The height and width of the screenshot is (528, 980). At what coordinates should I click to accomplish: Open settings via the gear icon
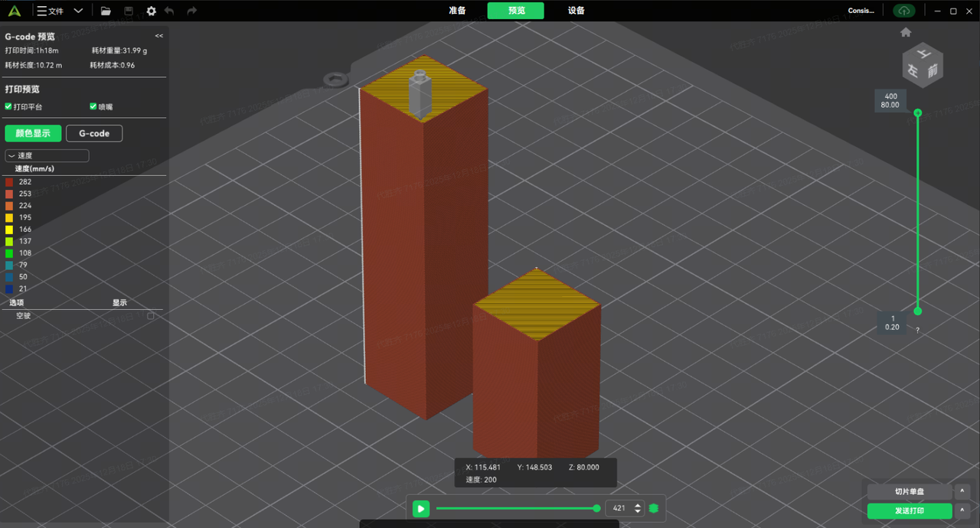coord(151,11)
